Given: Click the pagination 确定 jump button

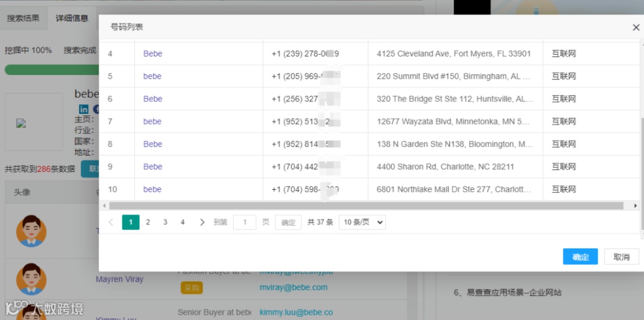Looking at the screenshot, I should [288, 222].
